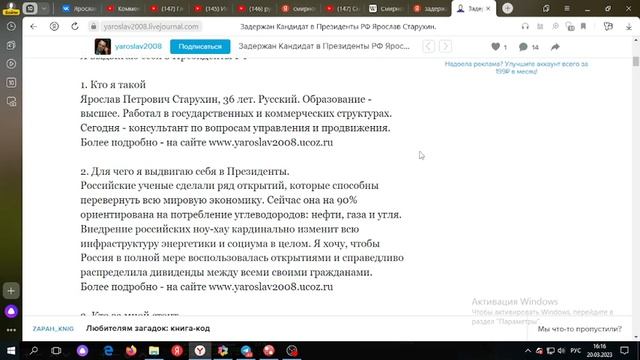Viewport: 640px width, 360px height.
Task: Click the padlock site security icon
Action: pos(93,27)
